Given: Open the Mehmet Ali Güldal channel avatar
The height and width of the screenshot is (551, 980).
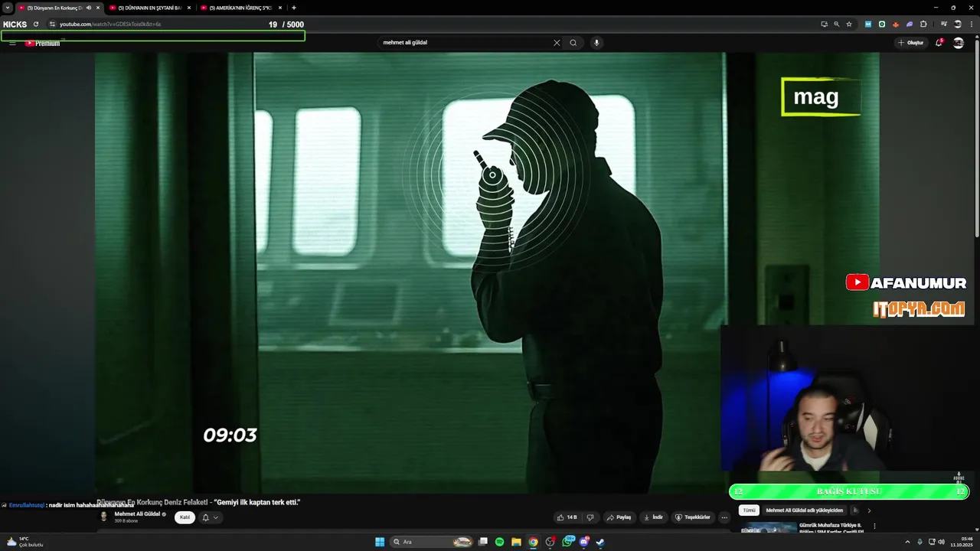Looking at the screenshot, I should coord(104,517).
